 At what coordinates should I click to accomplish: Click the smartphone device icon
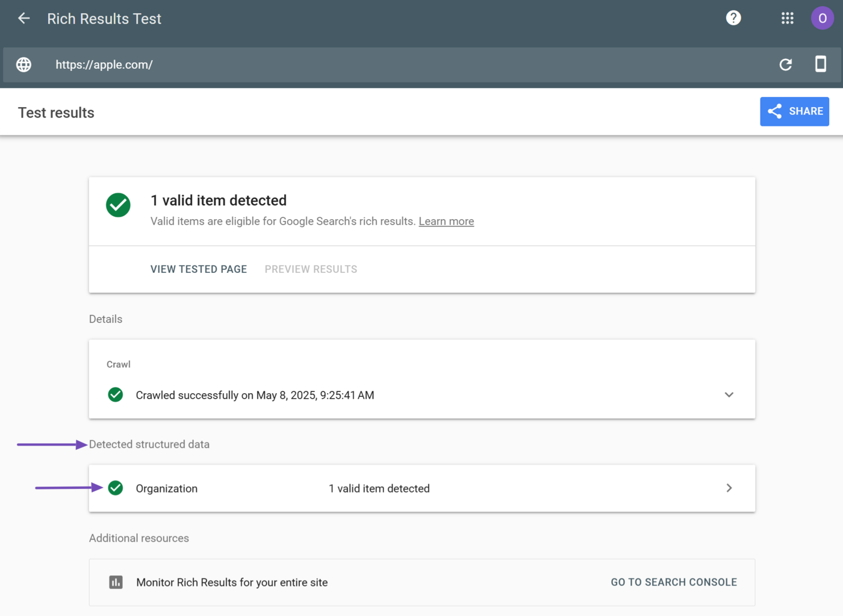tap(820, 64)
